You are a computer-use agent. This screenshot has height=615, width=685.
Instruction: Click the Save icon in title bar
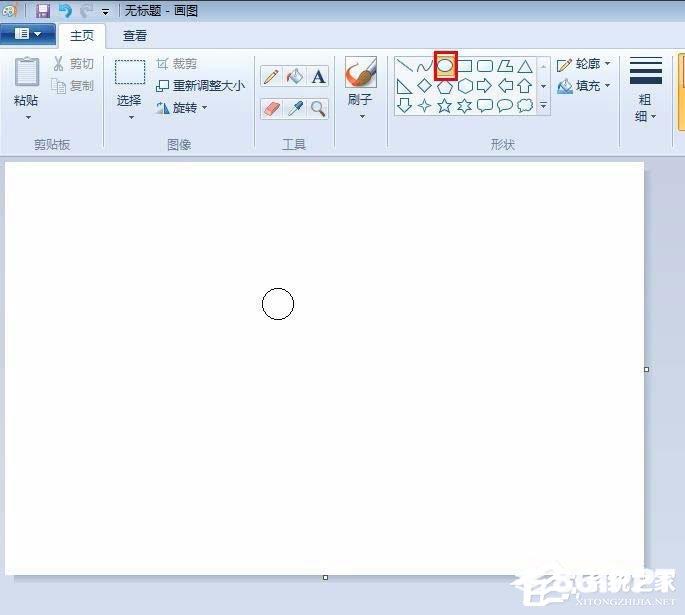pos(43,10)
